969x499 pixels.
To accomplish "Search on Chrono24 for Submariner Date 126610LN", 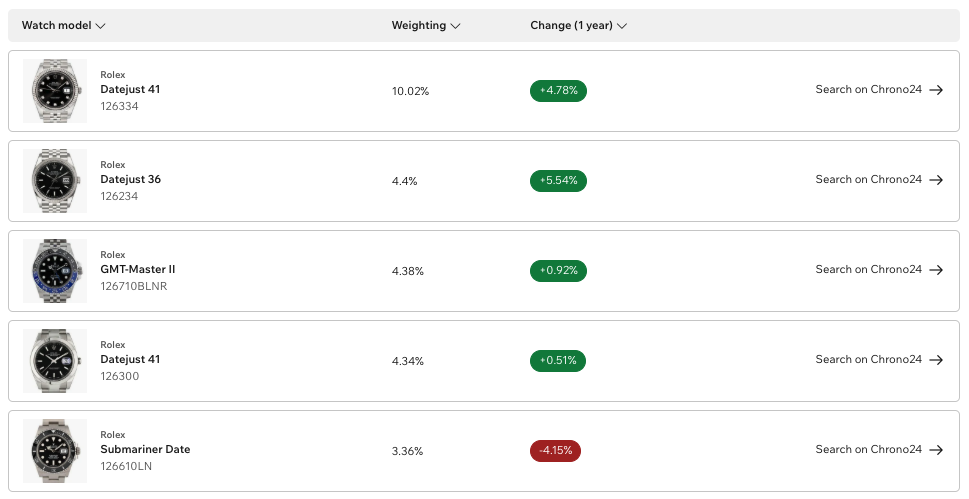I will point(868,450).
